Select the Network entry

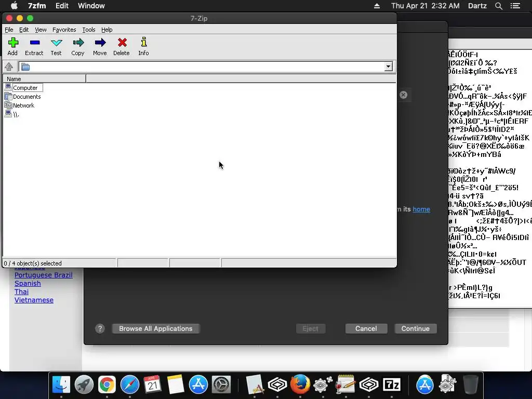pyautogui.click(x=19, y=105)
